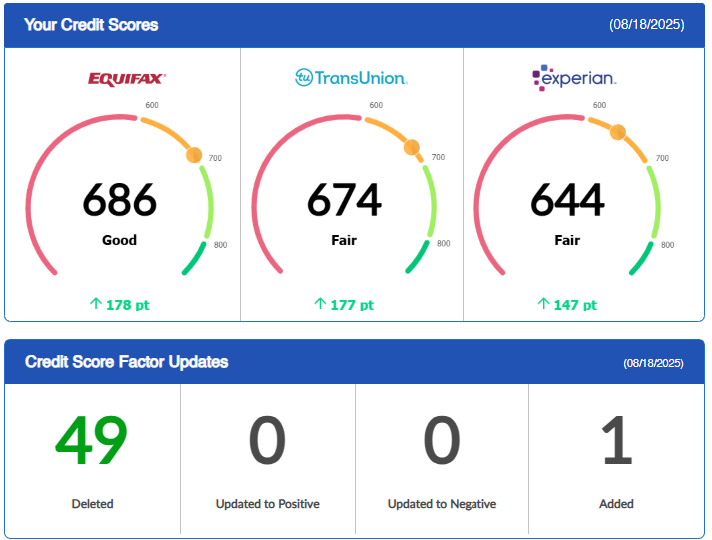The width and height of the screenshot is (712, 540).
Task: Select the TransUnion score 674
Action: point(344,200)
